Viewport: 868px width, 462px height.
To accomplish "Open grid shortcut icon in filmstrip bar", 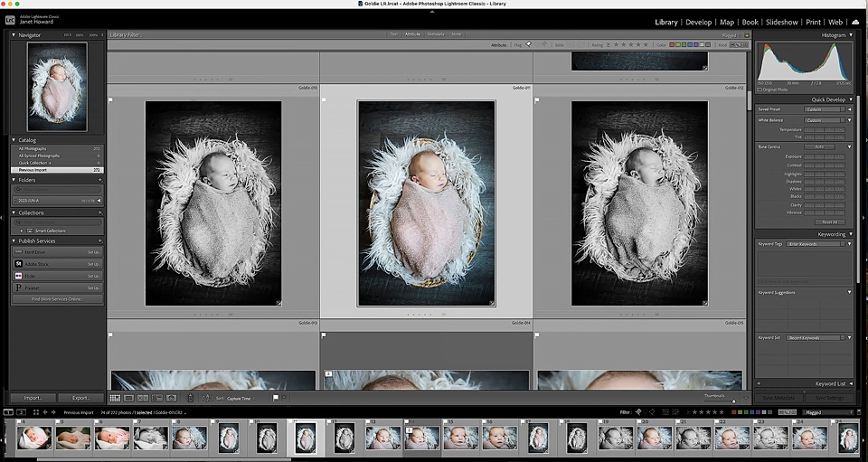I will (x=36, y=412).
